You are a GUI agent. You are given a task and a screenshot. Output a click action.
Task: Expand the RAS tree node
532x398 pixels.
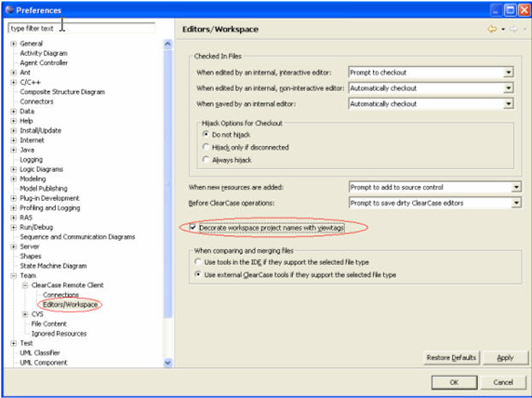click(14, 218)
